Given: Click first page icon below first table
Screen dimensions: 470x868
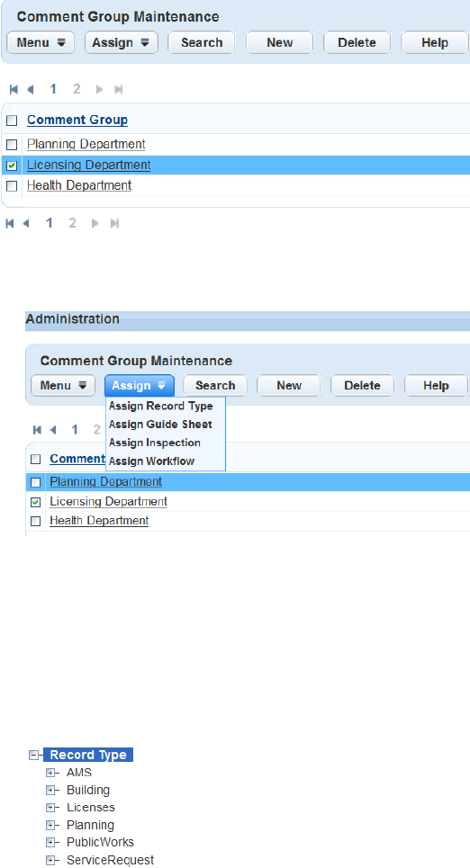Looking at the screenshot, I should tap(10, 223).
